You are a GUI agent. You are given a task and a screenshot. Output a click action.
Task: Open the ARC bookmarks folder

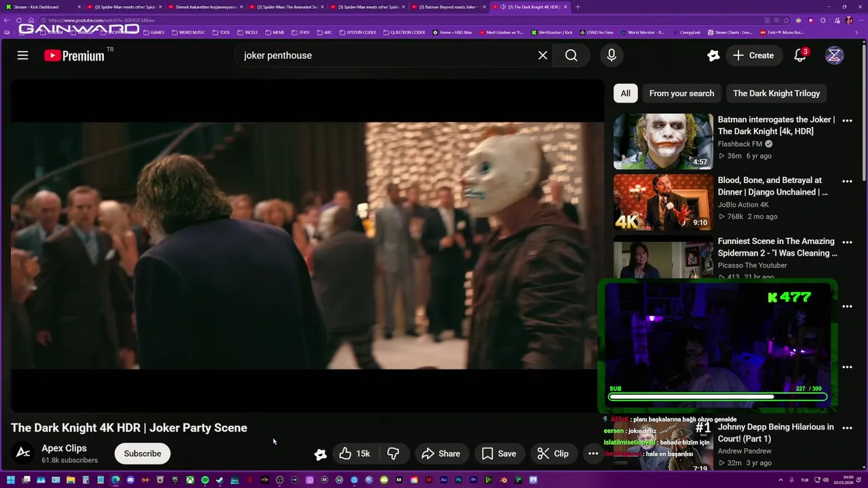click(324, 33)
